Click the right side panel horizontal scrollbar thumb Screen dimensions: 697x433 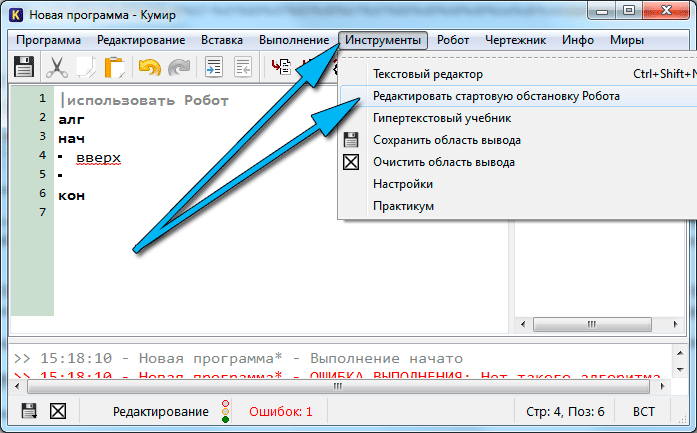(592, 324)
